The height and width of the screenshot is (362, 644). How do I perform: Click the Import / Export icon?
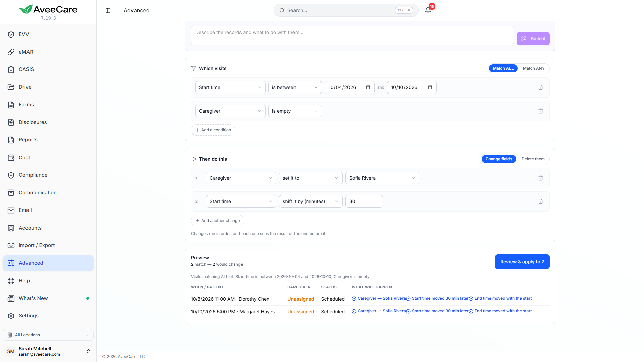point(11,245)
